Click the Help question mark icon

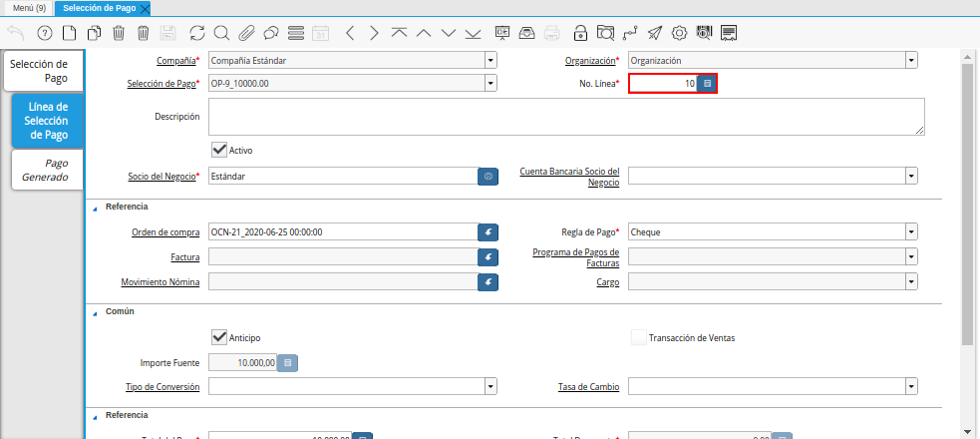(x=44, y=33)
